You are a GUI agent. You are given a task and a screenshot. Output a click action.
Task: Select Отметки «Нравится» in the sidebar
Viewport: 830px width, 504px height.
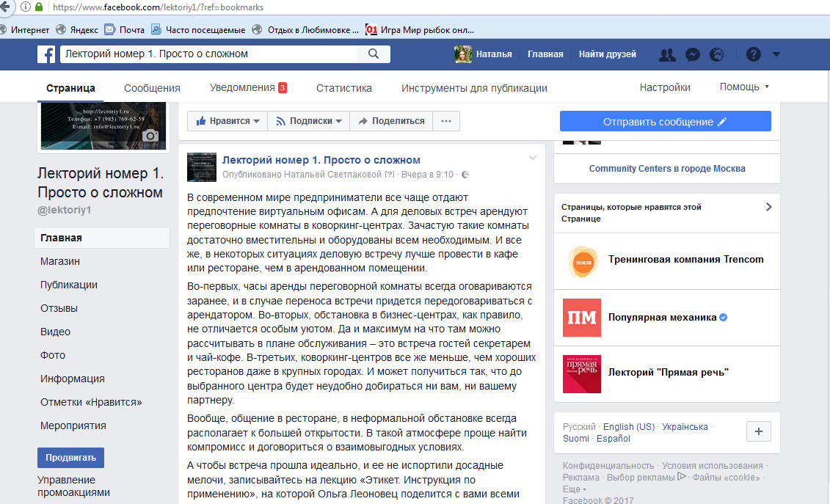(x=91, y=402)
